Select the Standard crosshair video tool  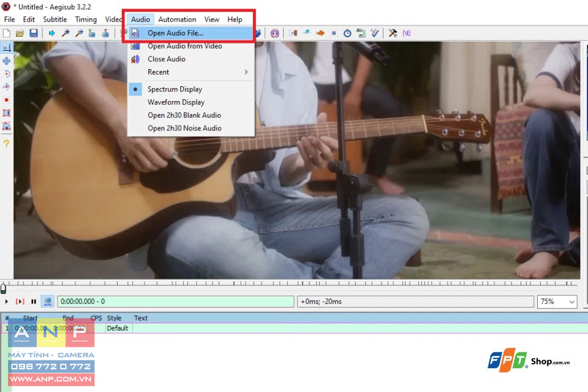(7, 48)
